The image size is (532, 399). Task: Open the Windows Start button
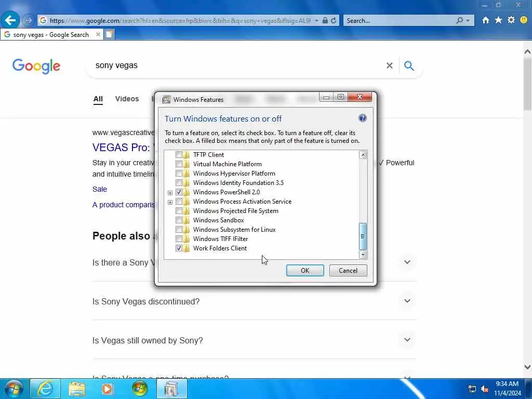pyautogui.click(x=14, y=389)
